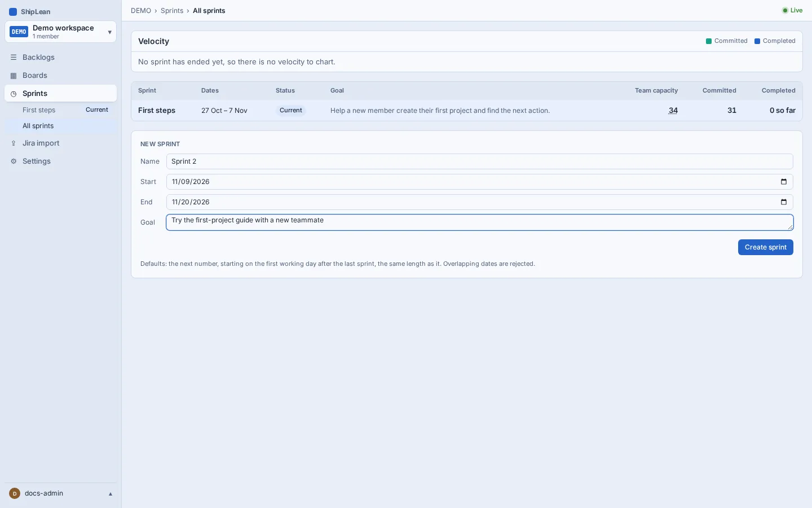Click the Start date input field

click(480, 182)
